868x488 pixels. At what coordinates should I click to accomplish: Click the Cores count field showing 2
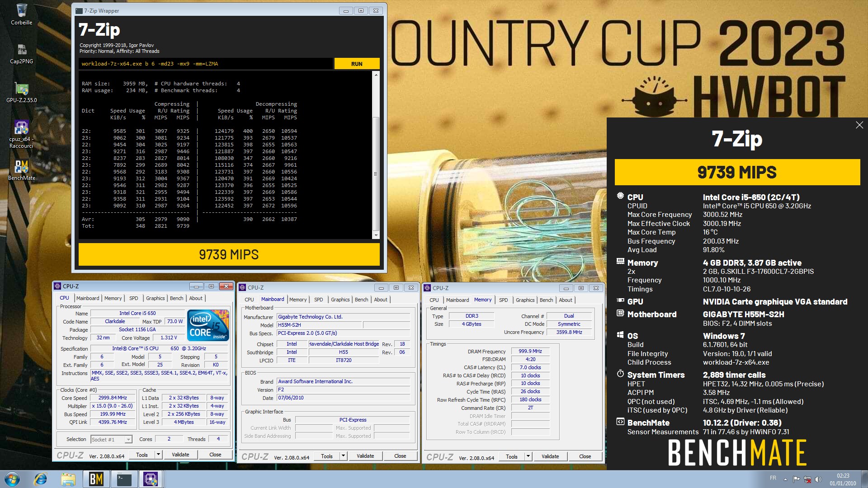[169, 439]
